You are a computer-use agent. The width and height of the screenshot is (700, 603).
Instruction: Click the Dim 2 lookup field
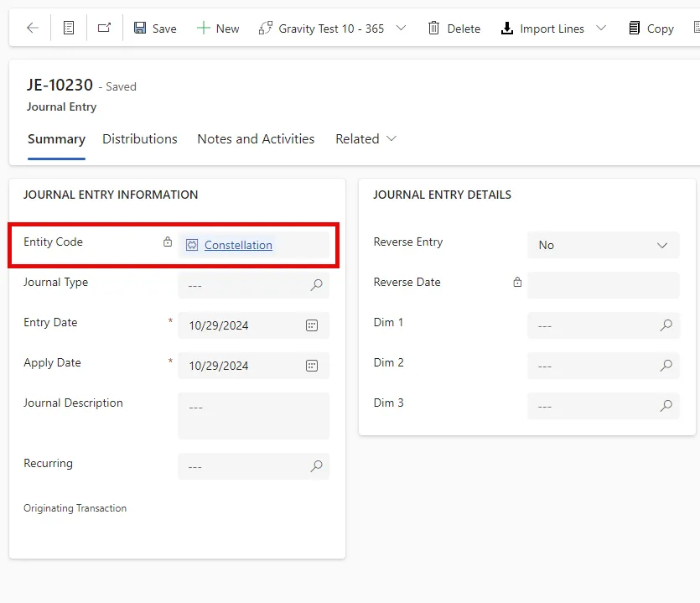point(603,366)
